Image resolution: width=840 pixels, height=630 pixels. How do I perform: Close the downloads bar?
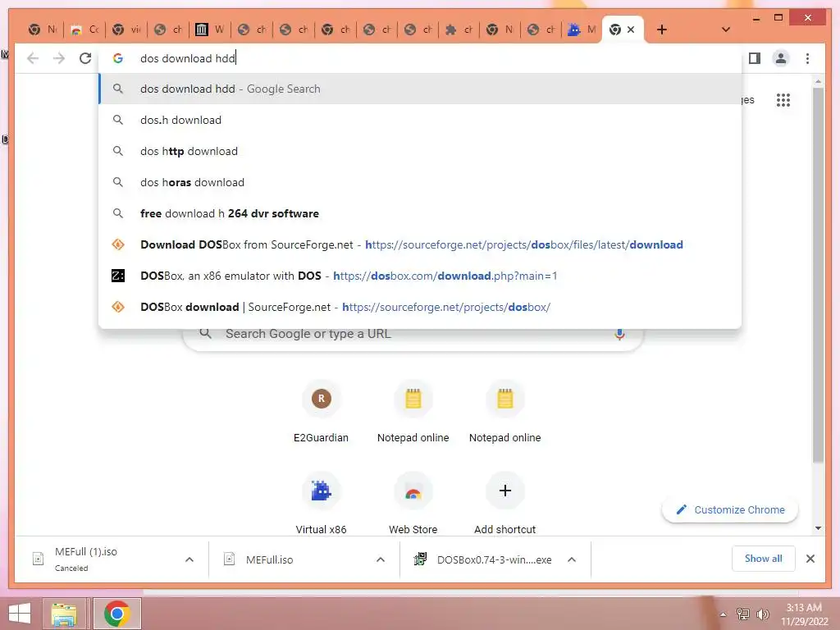(x=810, y=559)
